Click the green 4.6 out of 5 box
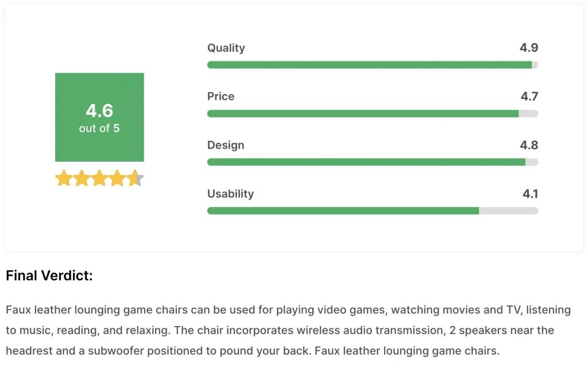 point(99,117)
